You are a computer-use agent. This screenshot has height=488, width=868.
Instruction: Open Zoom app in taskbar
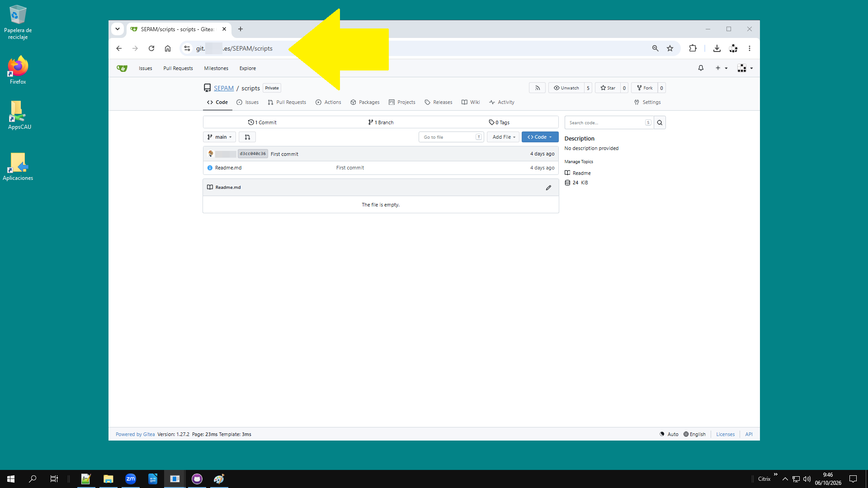[x=131, y=479]
